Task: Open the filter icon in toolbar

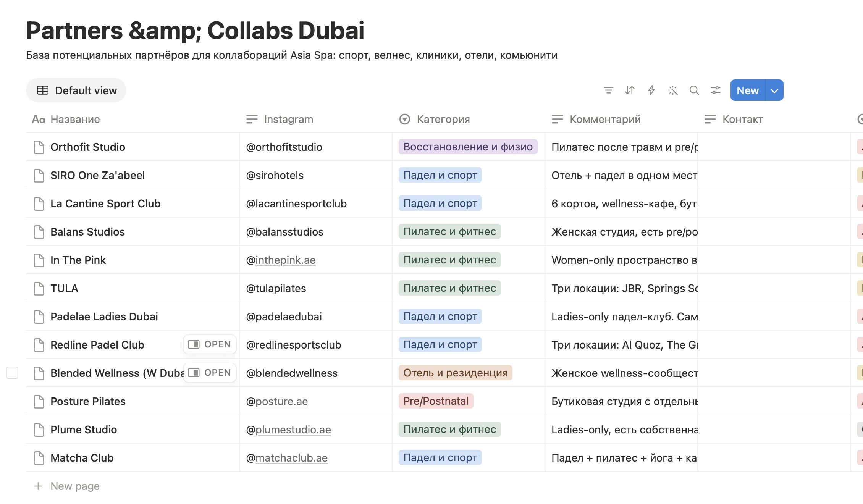Action: (x=608, y=90)
